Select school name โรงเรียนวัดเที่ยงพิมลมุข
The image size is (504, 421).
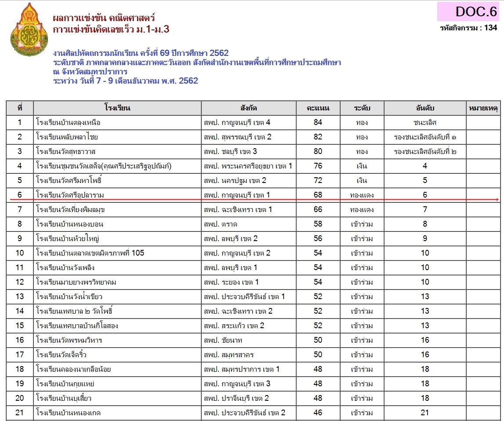[x=70, y=209]
